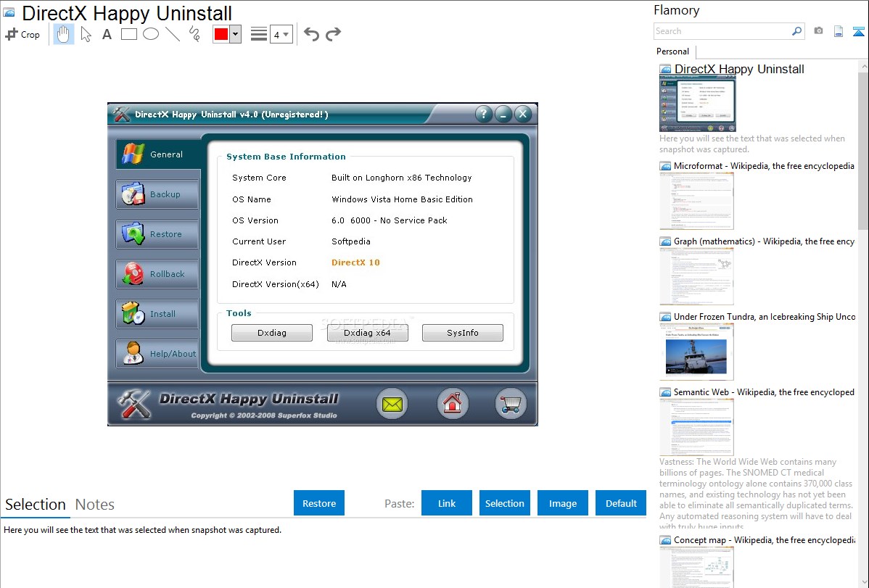Click the Paste Selection button
The width and height of the screenshot is (869, 588).
click(x=505, y=503)
